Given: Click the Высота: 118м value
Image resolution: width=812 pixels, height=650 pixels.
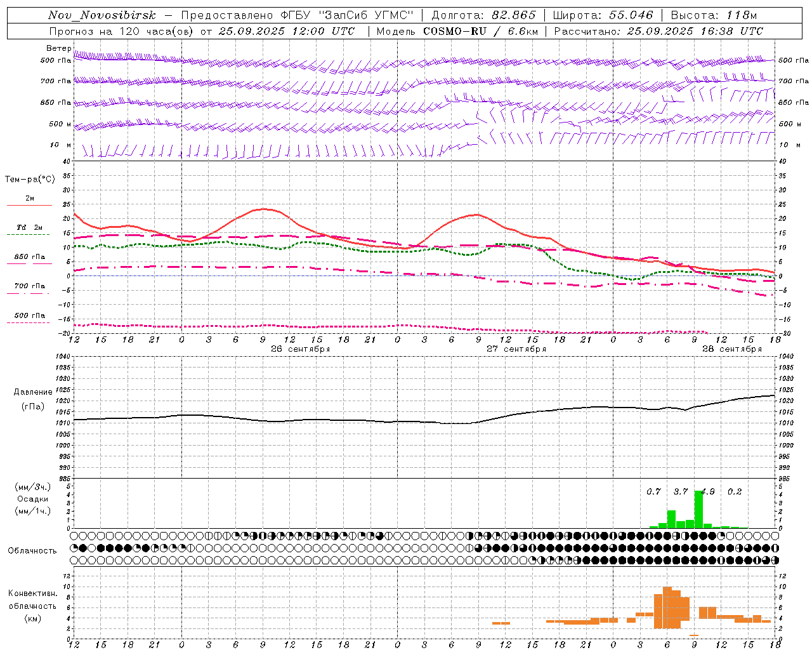Looking at the screenshot, I should (x=714, y=15).
